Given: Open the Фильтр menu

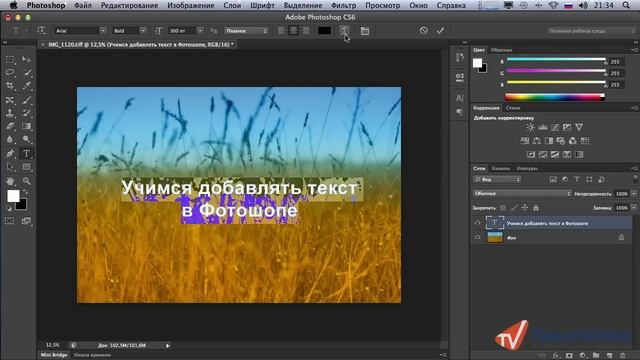Looking at the screenshot, I should tap(343, 5).
